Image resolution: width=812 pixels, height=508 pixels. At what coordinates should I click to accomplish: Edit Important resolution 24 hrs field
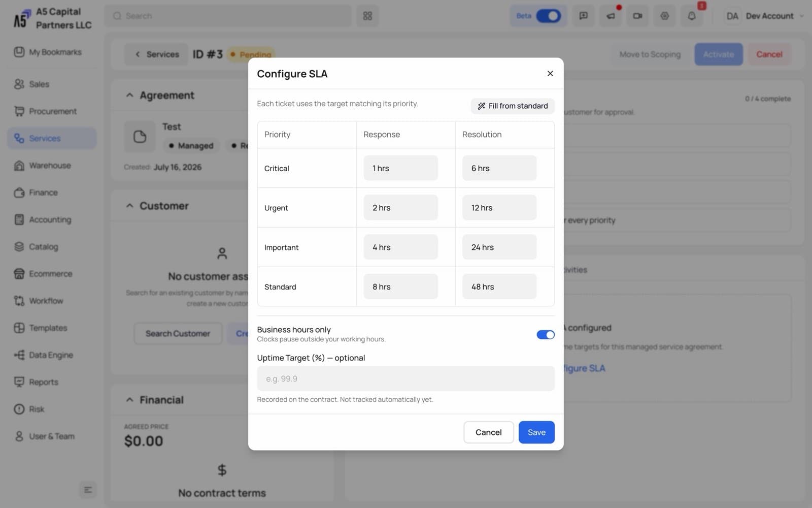click(x=499, y=247)
